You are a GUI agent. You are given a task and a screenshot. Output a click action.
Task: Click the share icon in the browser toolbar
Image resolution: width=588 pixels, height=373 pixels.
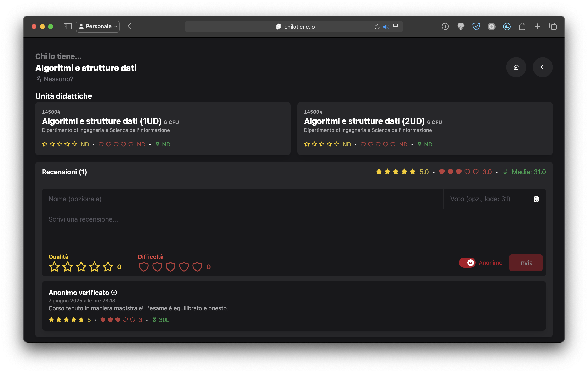point(522,26)
